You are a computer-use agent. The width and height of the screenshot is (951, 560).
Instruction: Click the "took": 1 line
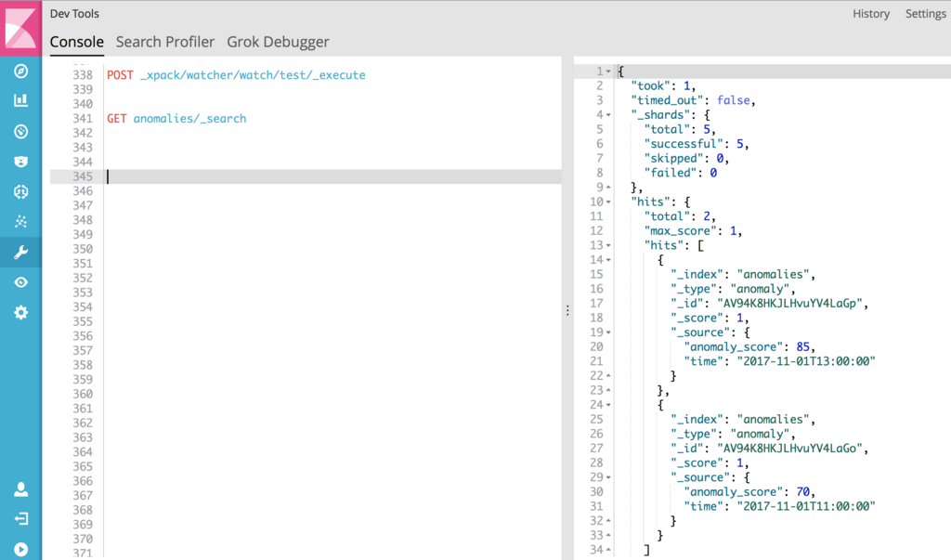[663, 86]
